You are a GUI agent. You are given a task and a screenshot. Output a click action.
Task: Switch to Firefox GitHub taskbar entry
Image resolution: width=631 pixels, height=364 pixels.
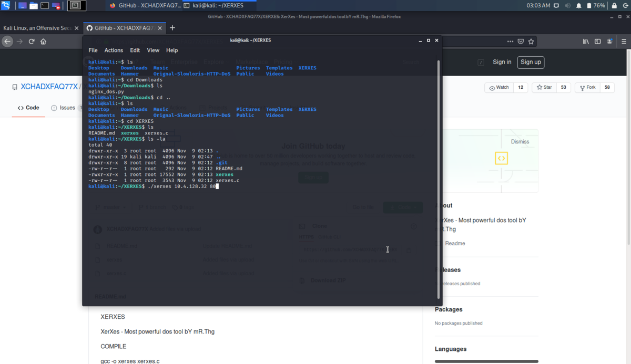pos(145,6)
